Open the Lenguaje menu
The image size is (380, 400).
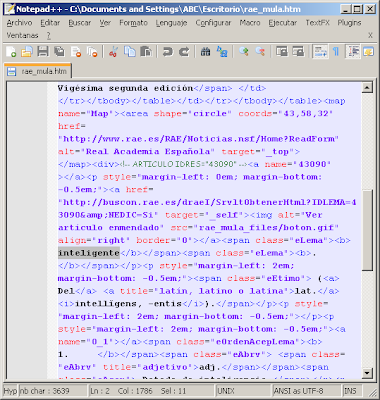(171, 23)
